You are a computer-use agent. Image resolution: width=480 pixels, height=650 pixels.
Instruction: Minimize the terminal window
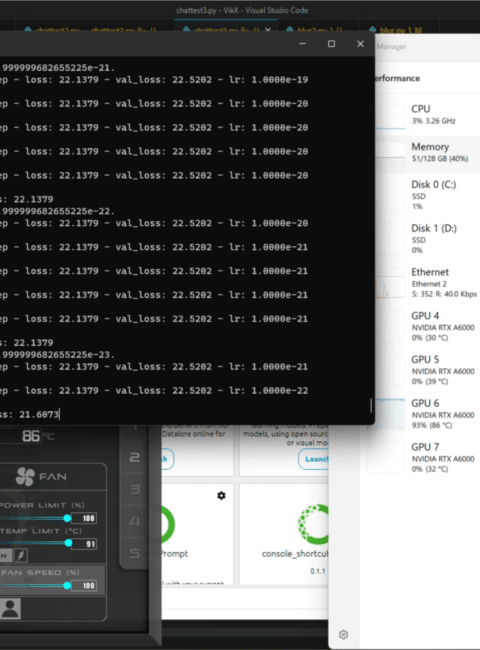click(303, 44)
